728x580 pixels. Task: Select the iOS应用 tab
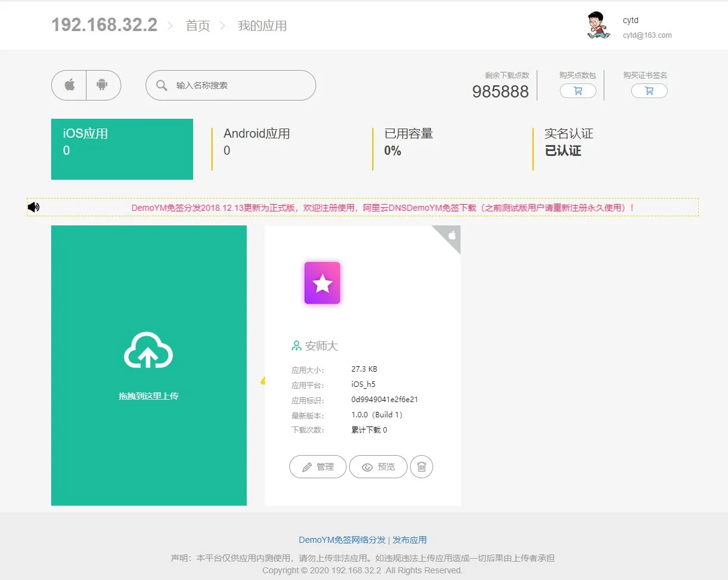[122, 149]
